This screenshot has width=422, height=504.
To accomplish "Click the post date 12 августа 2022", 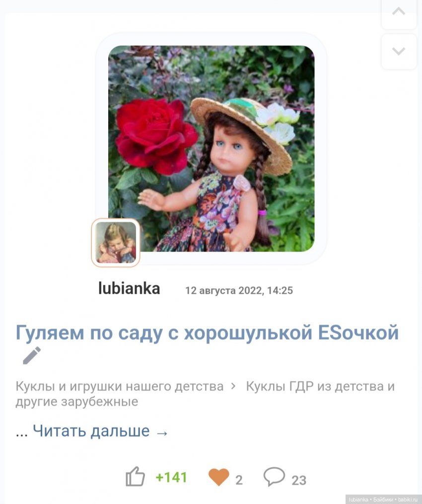I will point(239,291).
